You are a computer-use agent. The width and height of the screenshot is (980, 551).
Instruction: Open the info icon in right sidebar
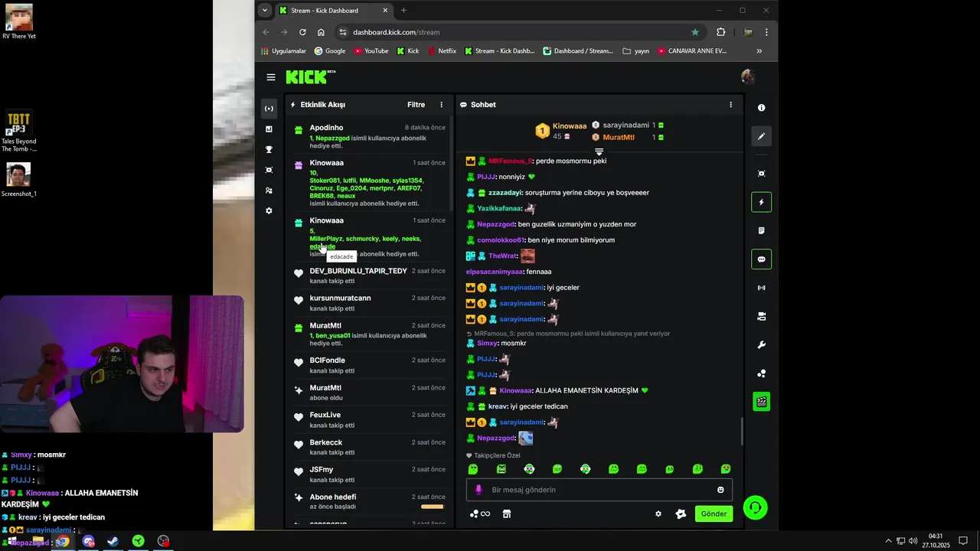point(761,108)
